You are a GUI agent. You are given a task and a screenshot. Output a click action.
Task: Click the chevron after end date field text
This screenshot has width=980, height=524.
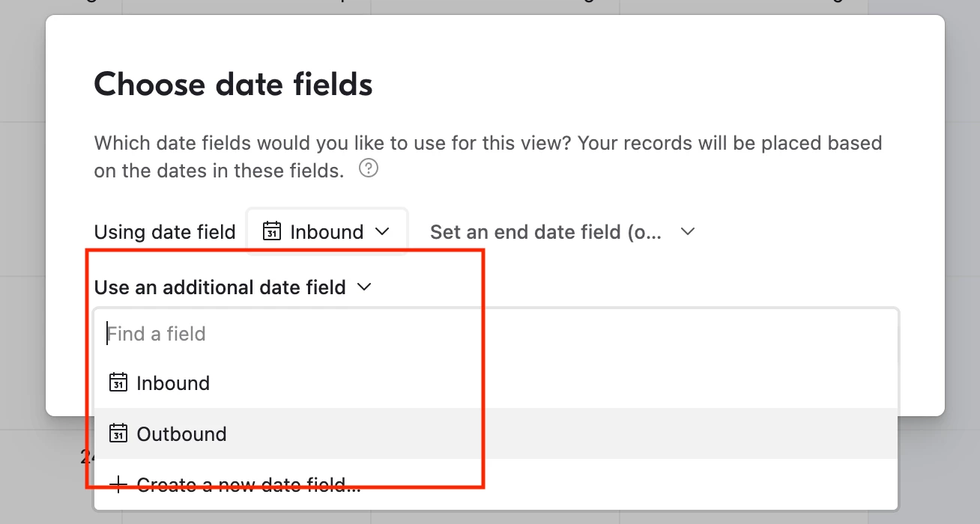pyautogui.click(x=688, y=232)
